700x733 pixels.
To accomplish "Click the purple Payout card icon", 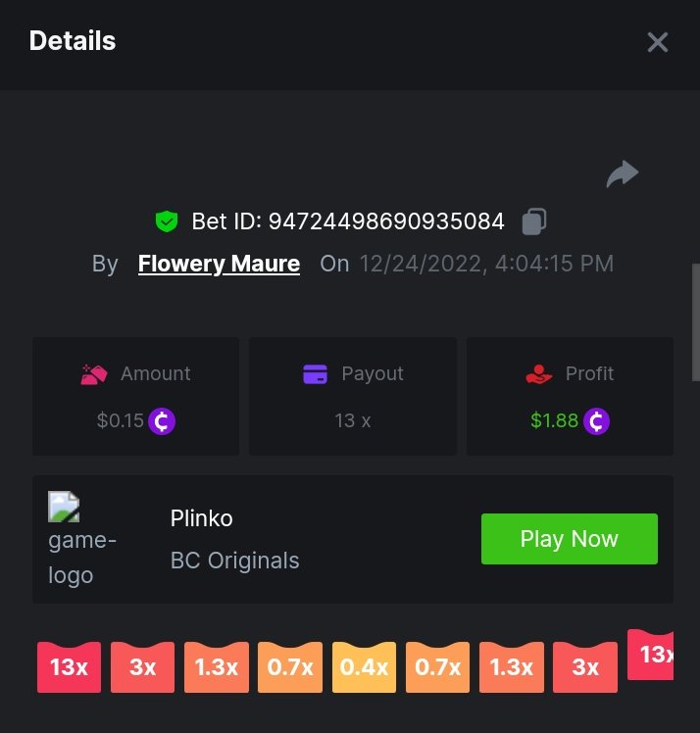I will [x=315, y=374].
